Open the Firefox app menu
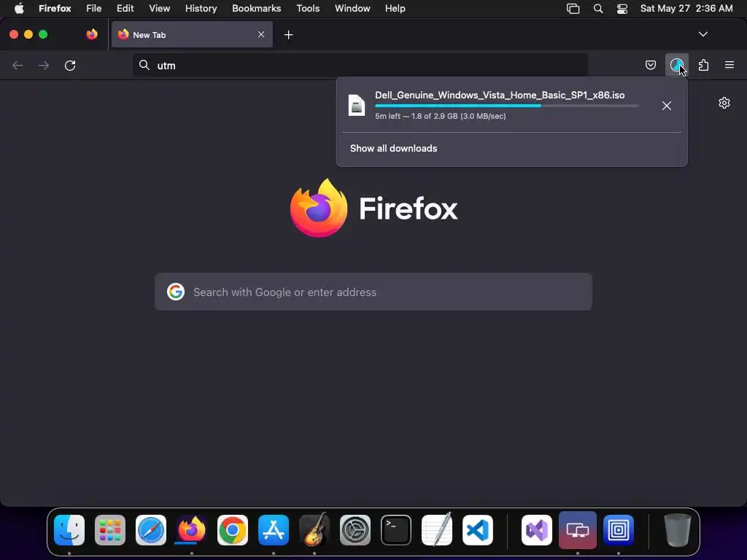 tap(55, 9)
